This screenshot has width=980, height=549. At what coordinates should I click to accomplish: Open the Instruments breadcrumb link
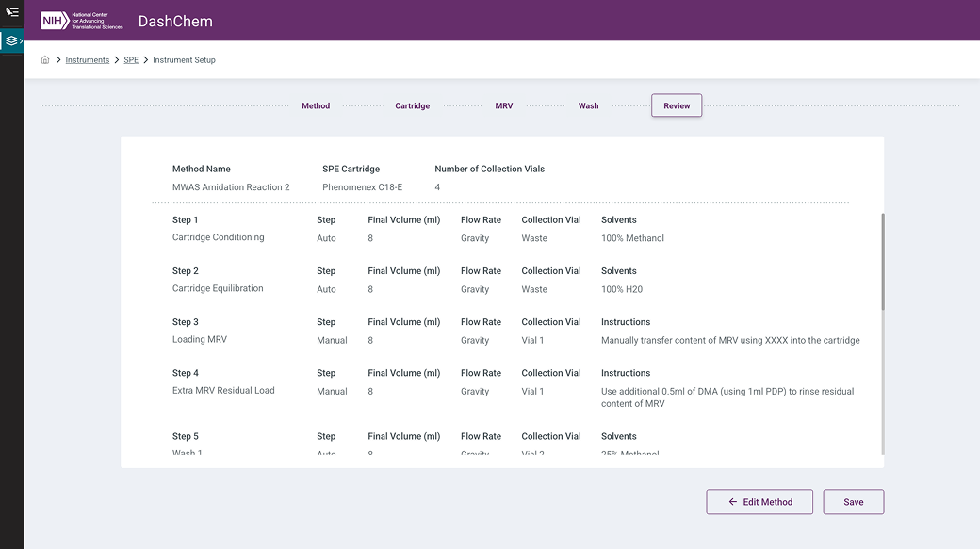click(x=88, y=60)
